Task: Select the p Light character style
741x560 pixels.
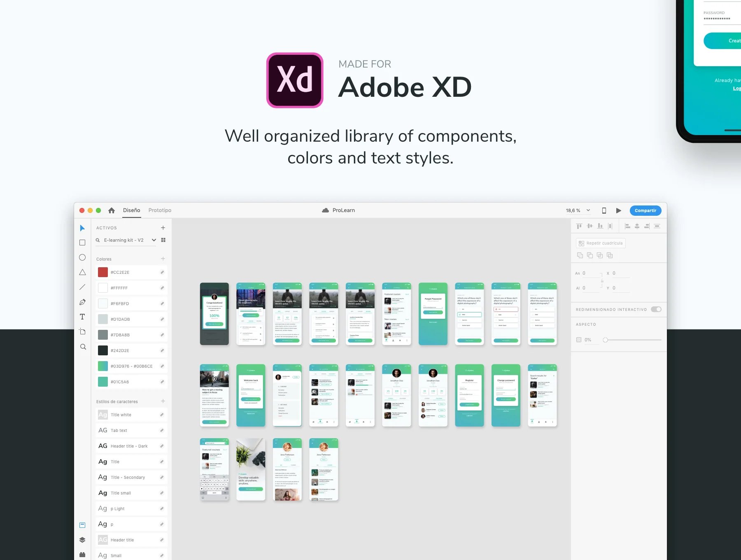Action: click(132, 509)
